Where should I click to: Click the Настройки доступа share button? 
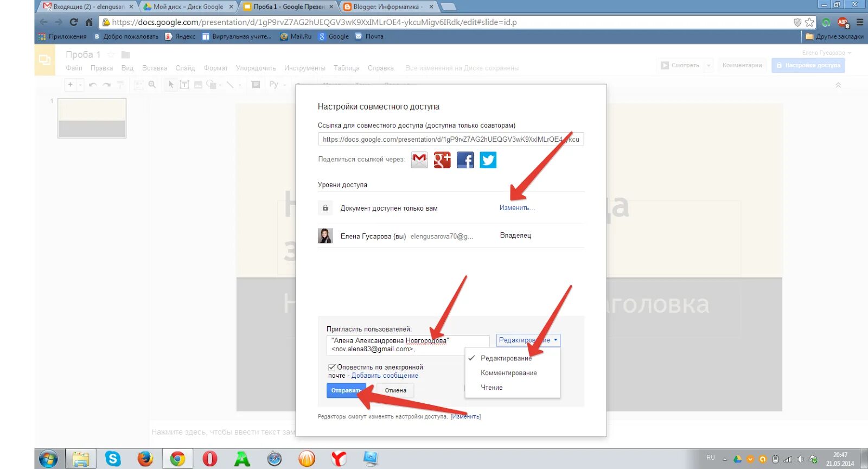808,65
